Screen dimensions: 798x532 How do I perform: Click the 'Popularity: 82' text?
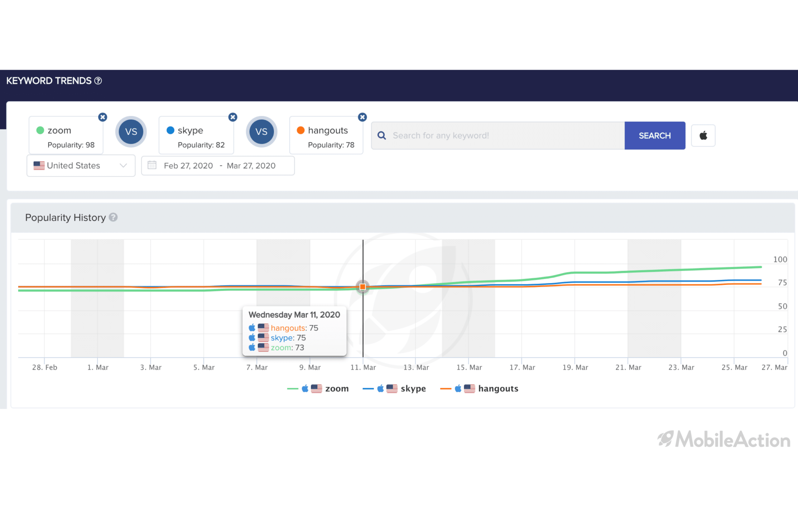click(x=201, y=145)
